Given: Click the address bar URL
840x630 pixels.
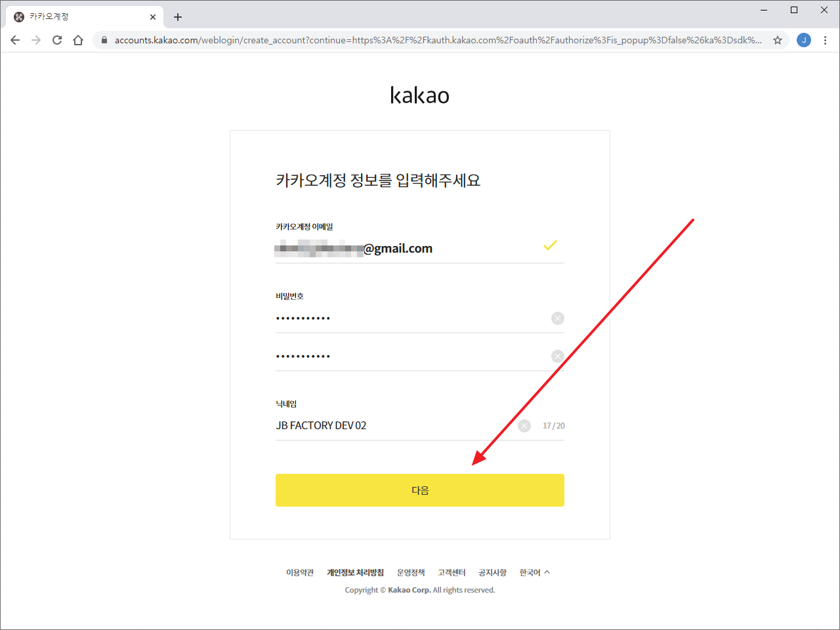Looking at the screenshot, I should [x=438, y=40].
